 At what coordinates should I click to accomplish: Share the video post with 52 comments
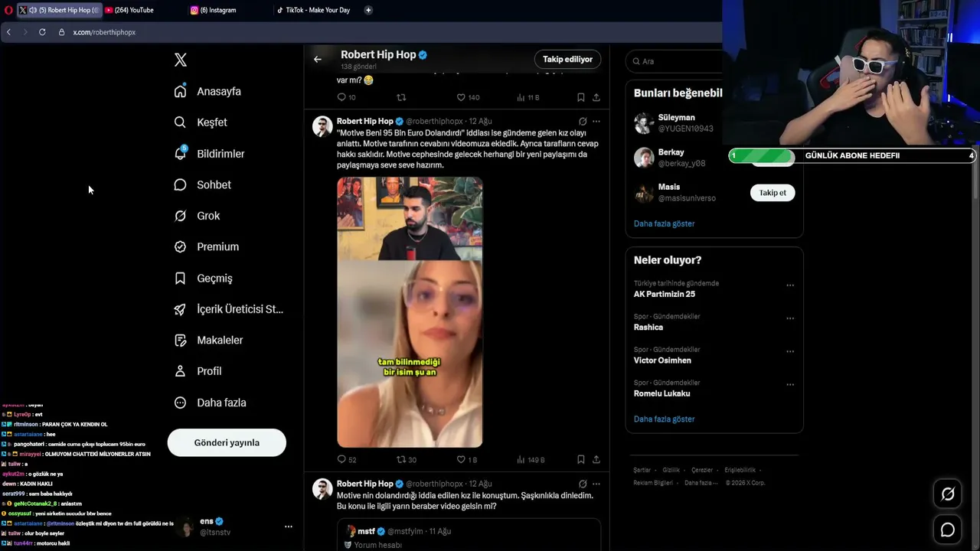click(x=596, y=459)
